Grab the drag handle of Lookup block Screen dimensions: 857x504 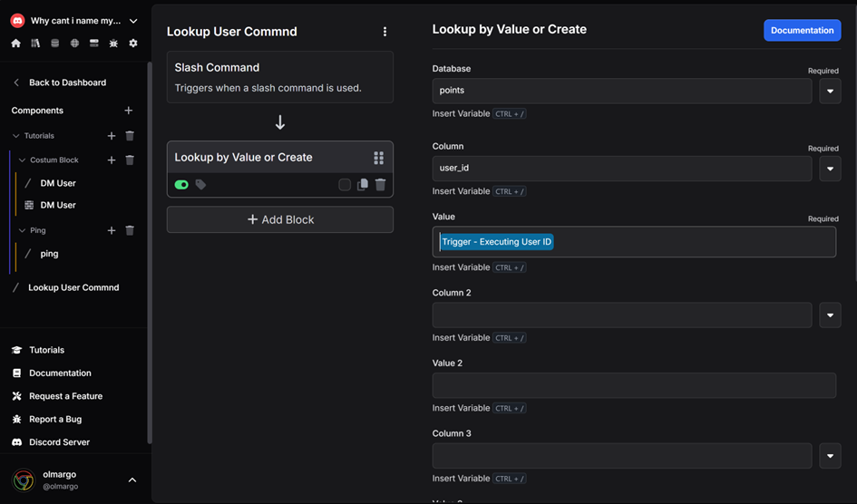coord(379,158)
